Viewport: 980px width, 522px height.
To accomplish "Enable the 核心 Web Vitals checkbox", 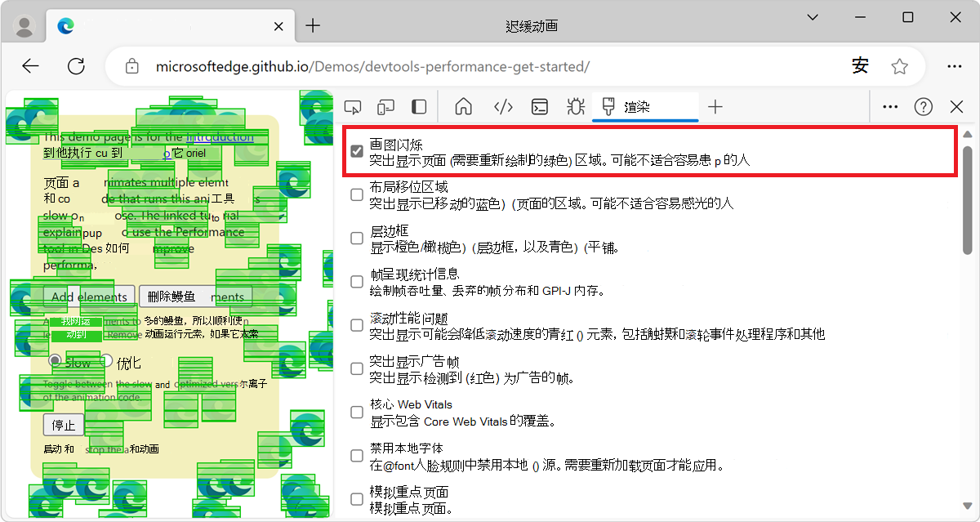I will 356,412.
